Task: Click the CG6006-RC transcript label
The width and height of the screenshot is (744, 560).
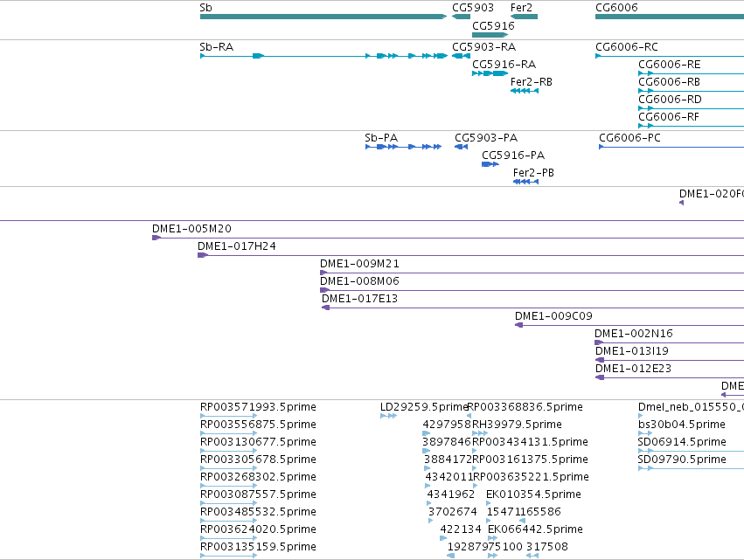Action: [626, 47]
